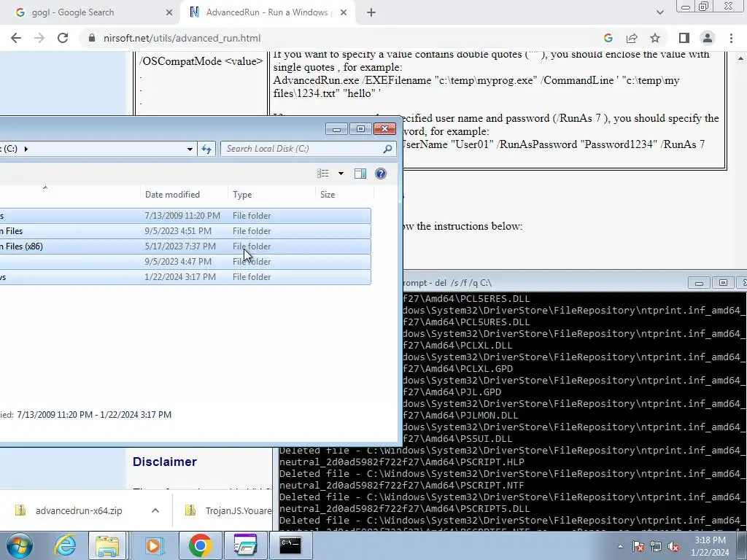Reload the nirsoft page
The image size is (747, 560).
click(x=63, y=38)
